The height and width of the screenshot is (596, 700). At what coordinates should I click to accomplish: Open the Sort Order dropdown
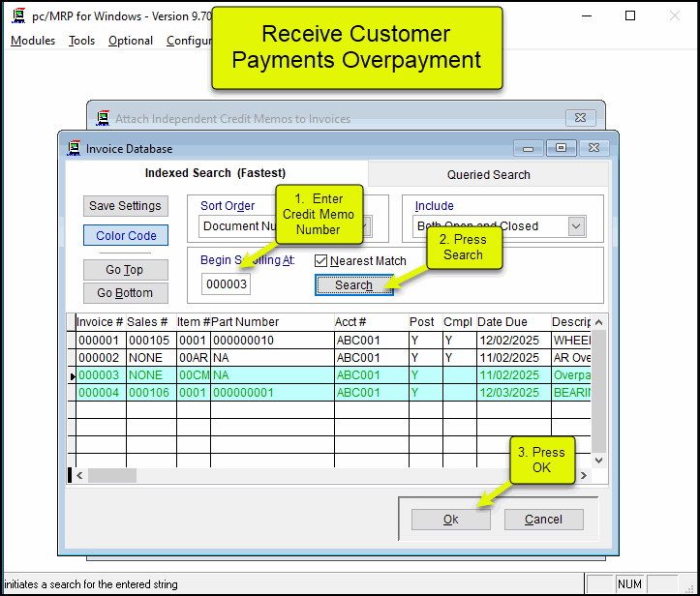pyautogui.click(x=365, y=226)
